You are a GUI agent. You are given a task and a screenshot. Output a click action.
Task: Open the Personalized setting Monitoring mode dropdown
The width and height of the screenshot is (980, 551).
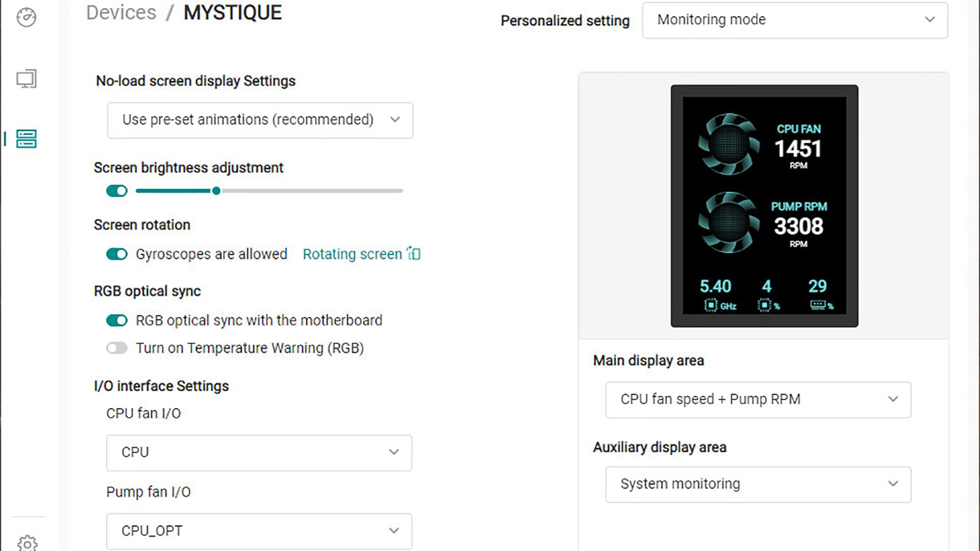[x=795, y=20]
